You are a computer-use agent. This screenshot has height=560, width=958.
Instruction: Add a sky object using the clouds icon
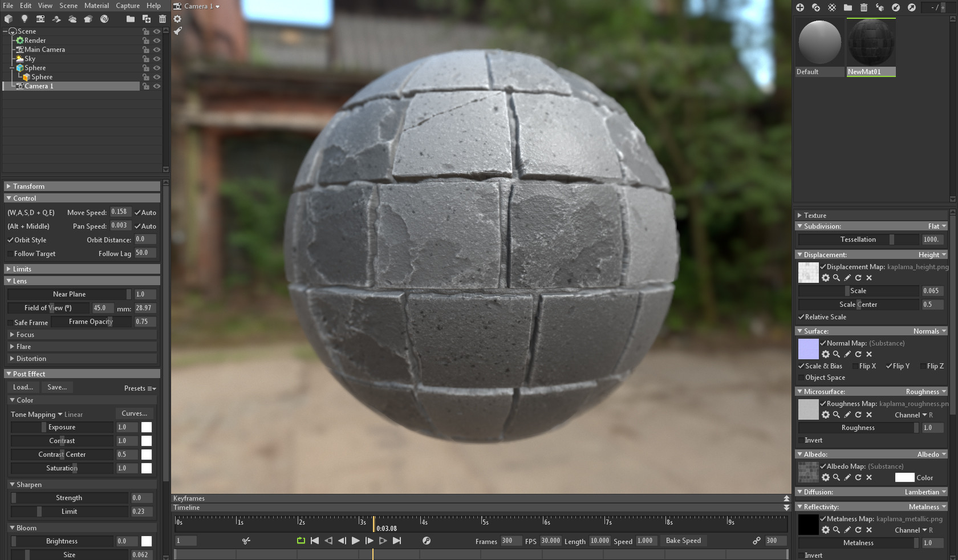click(x=72, y=19)
